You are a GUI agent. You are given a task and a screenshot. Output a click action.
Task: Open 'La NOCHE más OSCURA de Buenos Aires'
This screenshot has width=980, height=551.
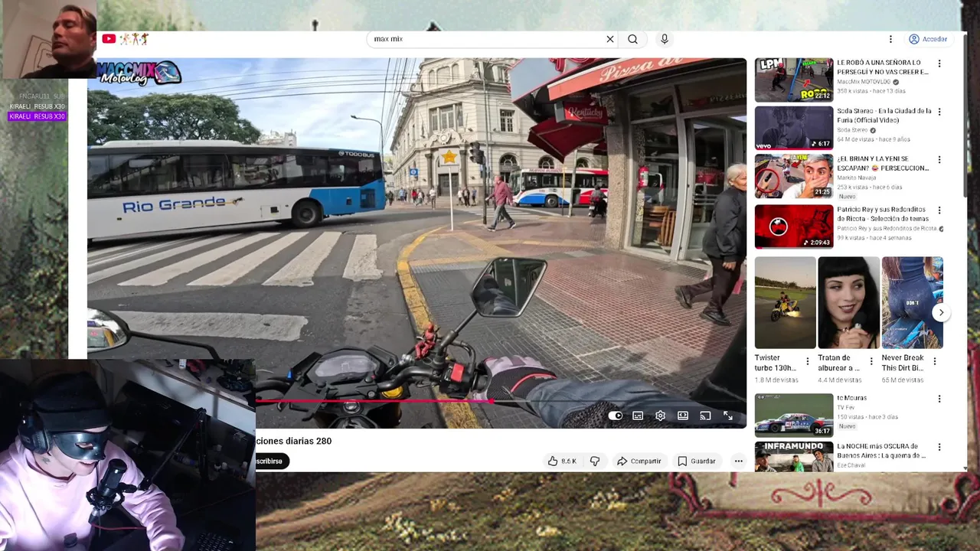(x=794, y=457)
